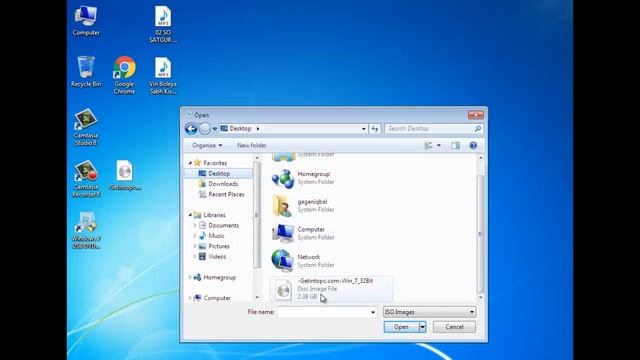Select Downloads under Favorites

[223, 184]
